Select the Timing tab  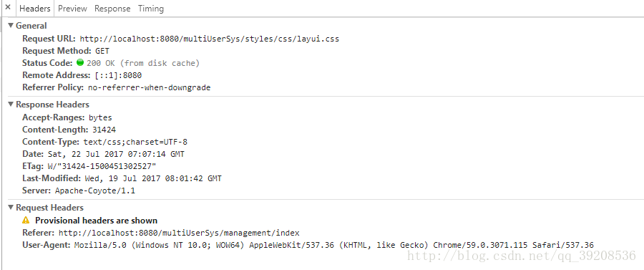(151, 8)
